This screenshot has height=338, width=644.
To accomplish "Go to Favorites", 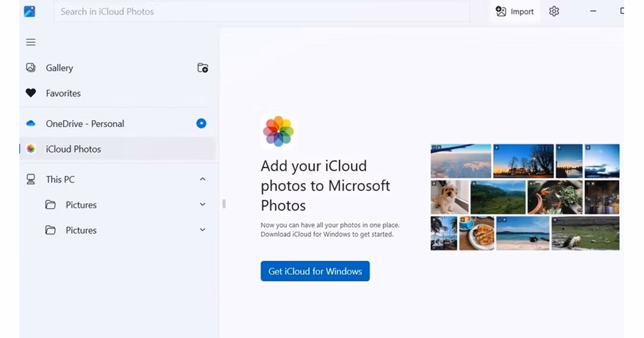I will coord(118,93).
